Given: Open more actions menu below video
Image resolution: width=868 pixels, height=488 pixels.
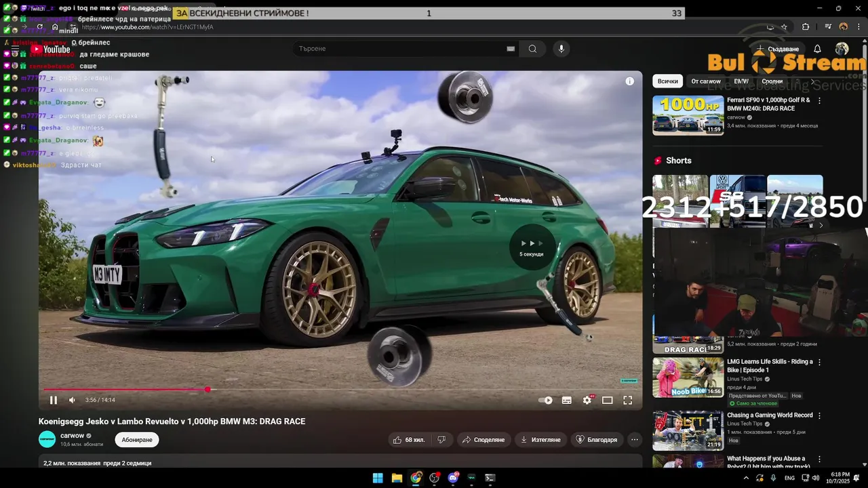Looking at the screenshot, I should [635, 440].
